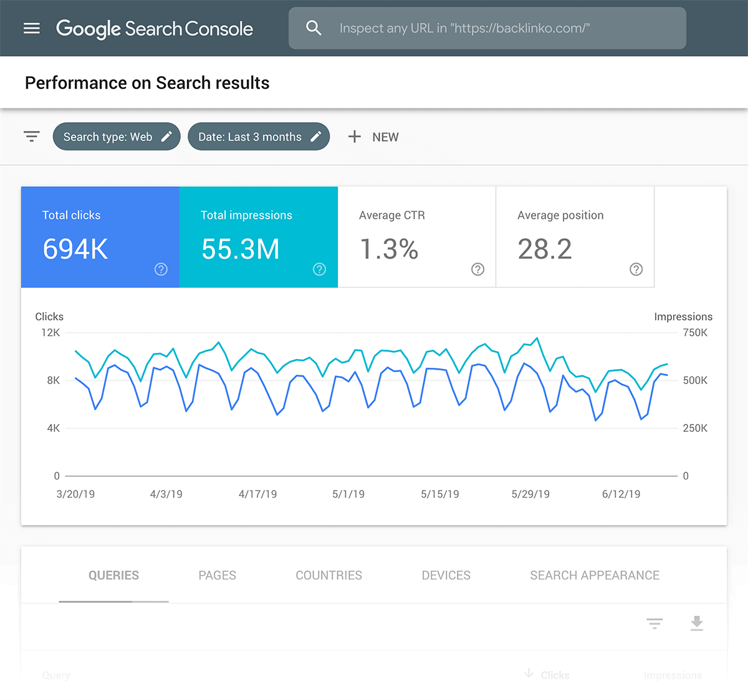Image resolution: width=748 pixels, height=700 pixels.
Task: Open the COUNTRIES tab
Action: coord(328,575)
